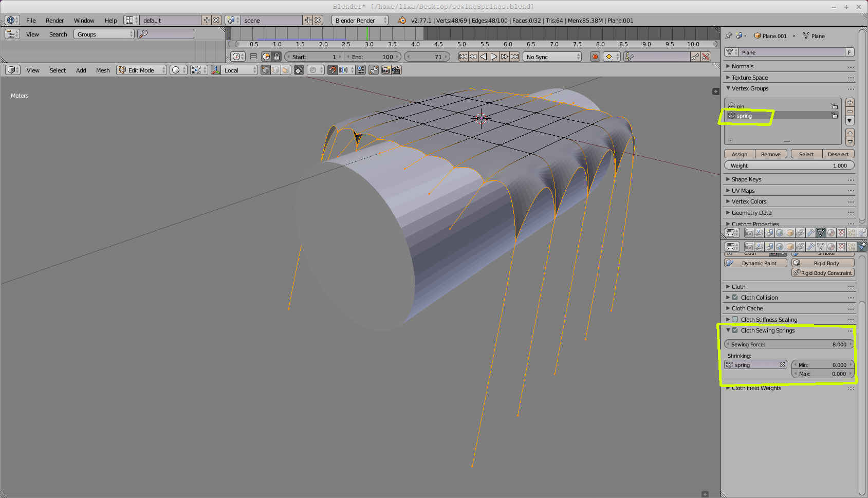Open the Groups display mode dropdown
This screenshot has height=498, width=868.
pos(104,34)
